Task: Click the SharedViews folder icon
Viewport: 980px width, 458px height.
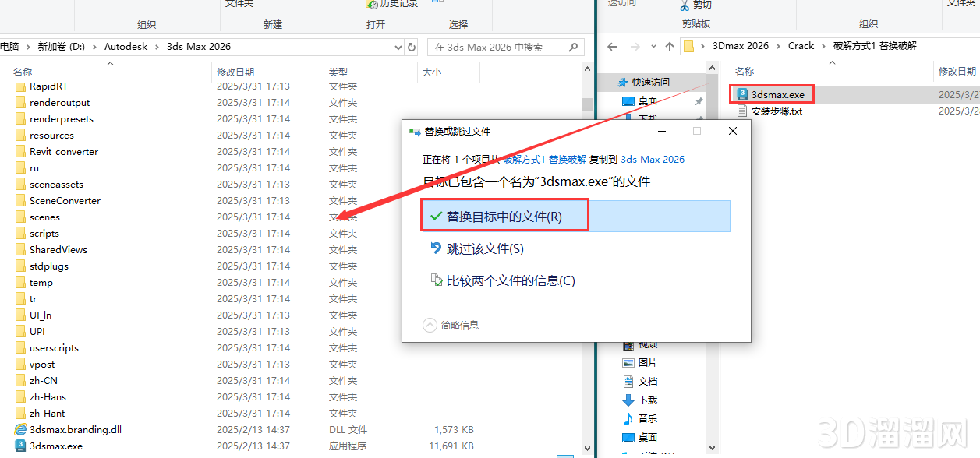Action: coord(20,249)
